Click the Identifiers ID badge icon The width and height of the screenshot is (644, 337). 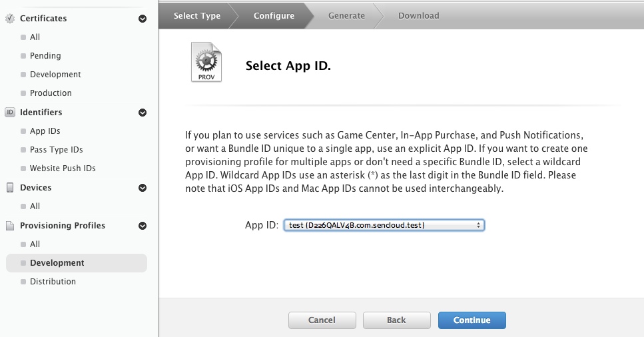10,113
